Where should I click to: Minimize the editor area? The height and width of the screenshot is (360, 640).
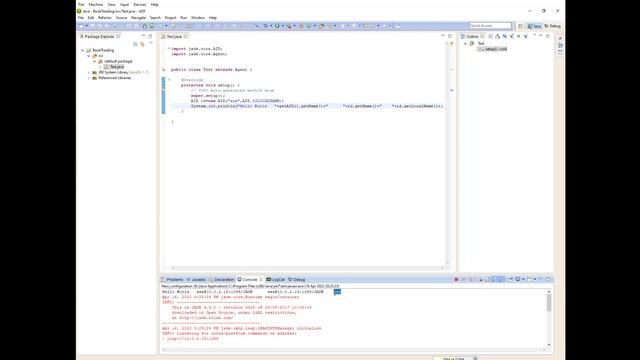(x=443, y=36)
